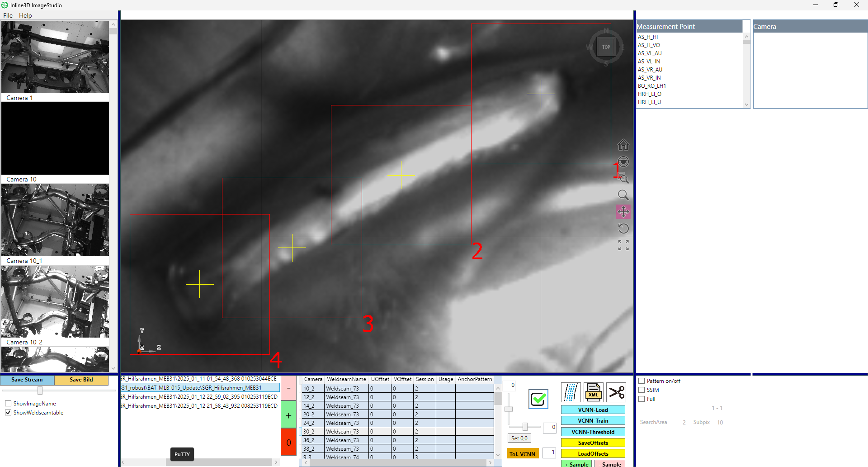Select the Camera 1 thumbnail
The width and height of the screenshot is (868, 467).
[55, 57]
